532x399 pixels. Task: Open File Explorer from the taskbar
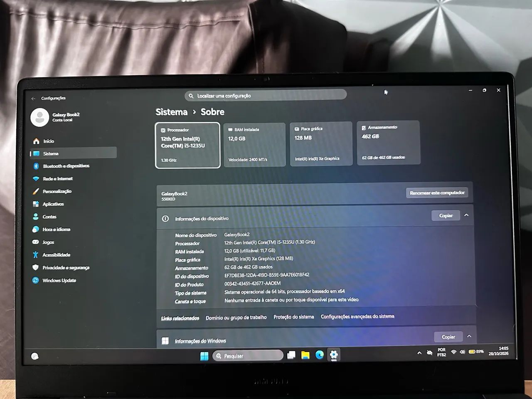click(x=305, y=355)
